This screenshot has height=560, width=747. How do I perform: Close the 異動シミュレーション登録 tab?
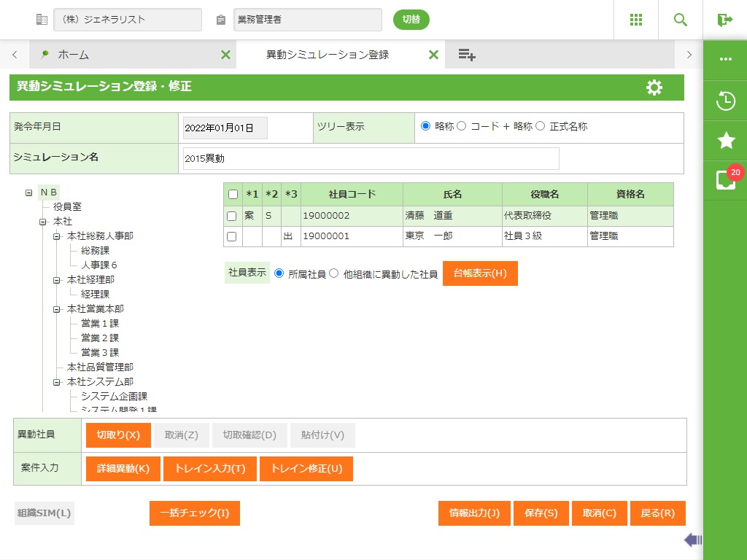(433, 55)
